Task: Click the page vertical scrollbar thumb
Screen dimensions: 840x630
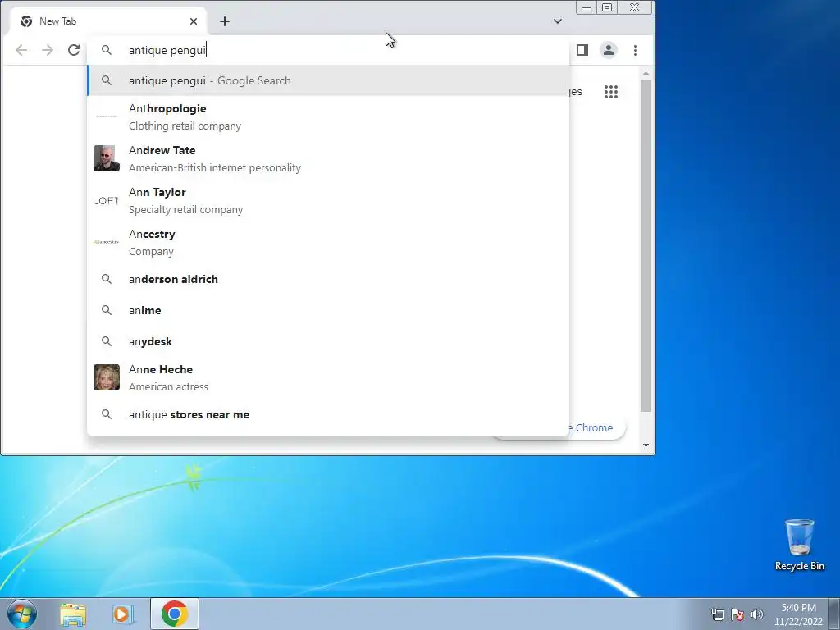Action: pos(646,245)
